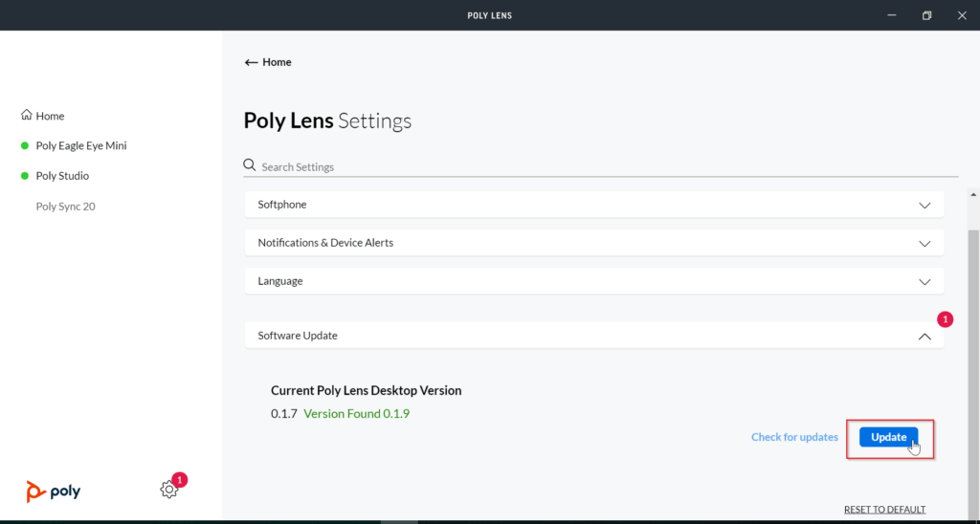980x524 pixels.
Task: Click the back arrow next to Home
Action: pos(252,62)
